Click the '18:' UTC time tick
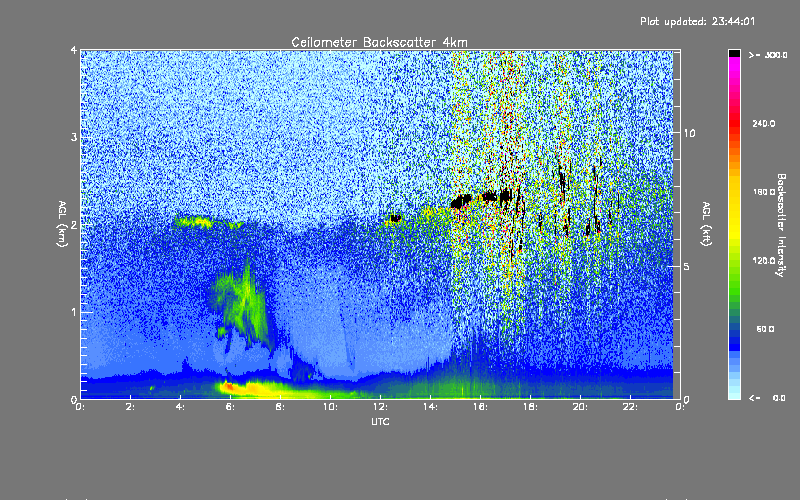 click(x=530, y=407)
